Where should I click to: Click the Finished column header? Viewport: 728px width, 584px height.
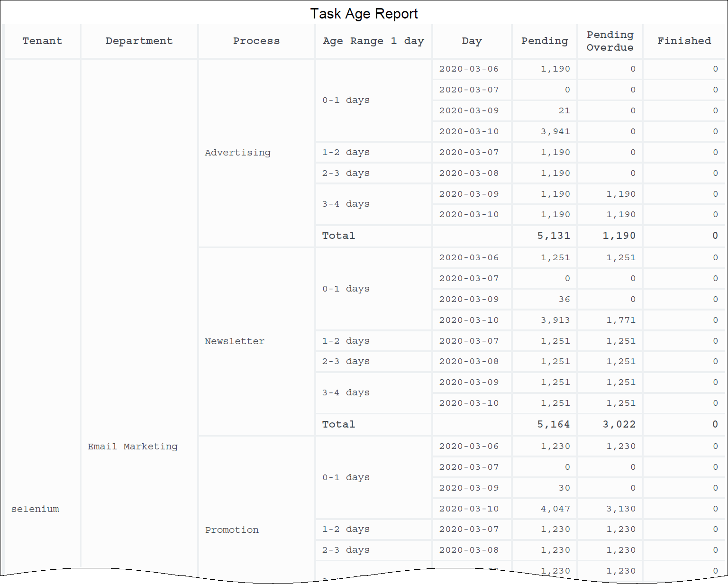pyautogui.click(x=683, y=41)
